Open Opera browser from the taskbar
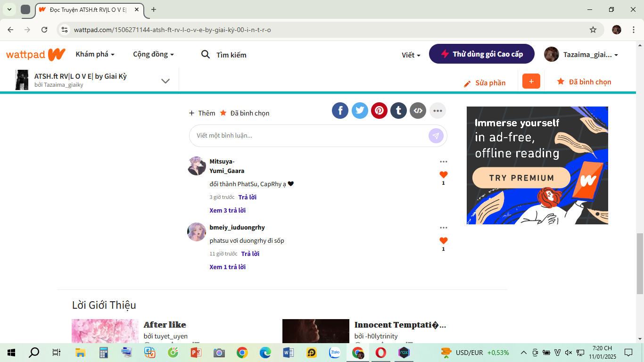 pos(381,353)
